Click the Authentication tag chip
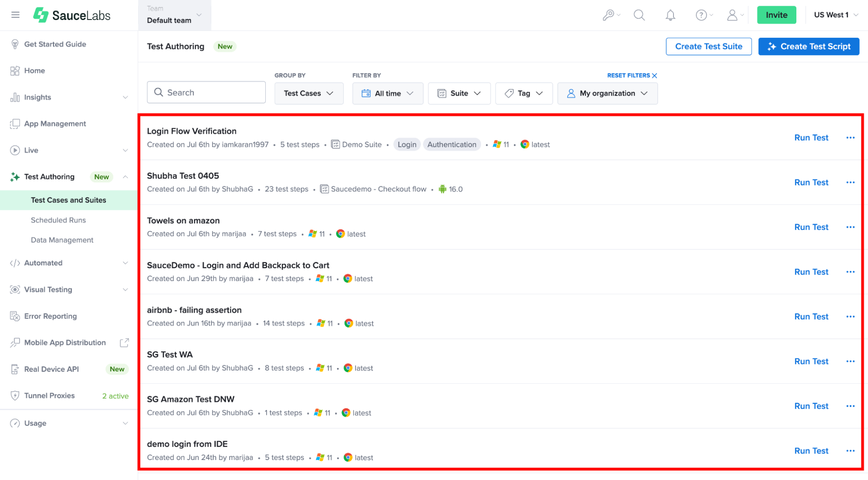 (x=452, y=145)
